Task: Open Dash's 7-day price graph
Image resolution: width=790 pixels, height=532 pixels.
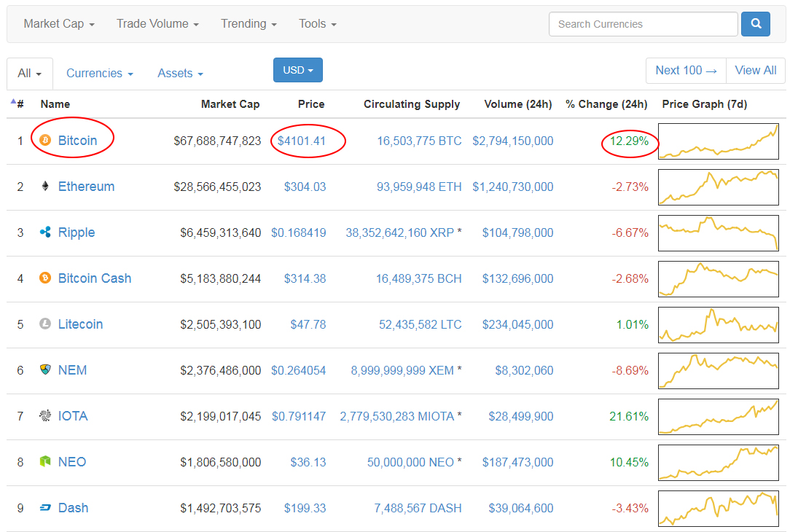Action: (x=719, y=509)
